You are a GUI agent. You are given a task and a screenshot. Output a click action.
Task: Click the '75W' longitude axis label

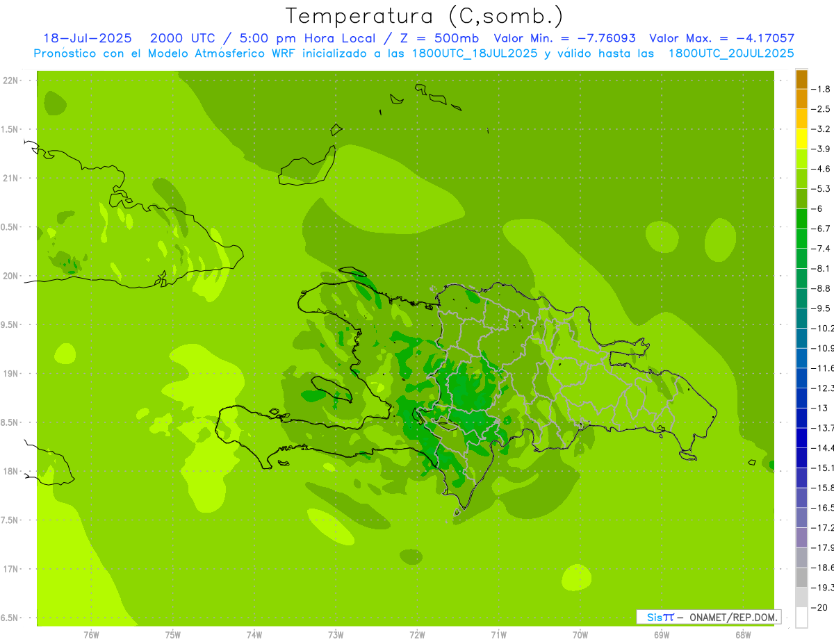click(x=173, y=635)
